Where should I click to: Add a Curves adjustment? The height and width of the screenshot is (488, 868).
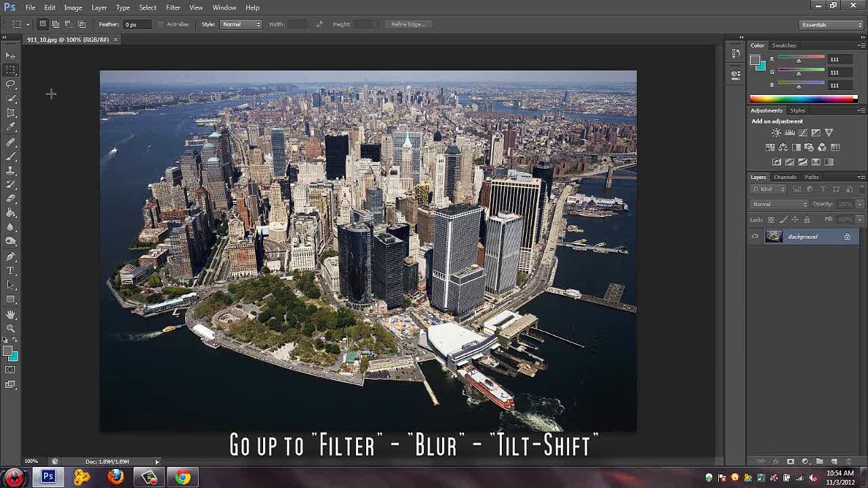click(x=803, y=133)
